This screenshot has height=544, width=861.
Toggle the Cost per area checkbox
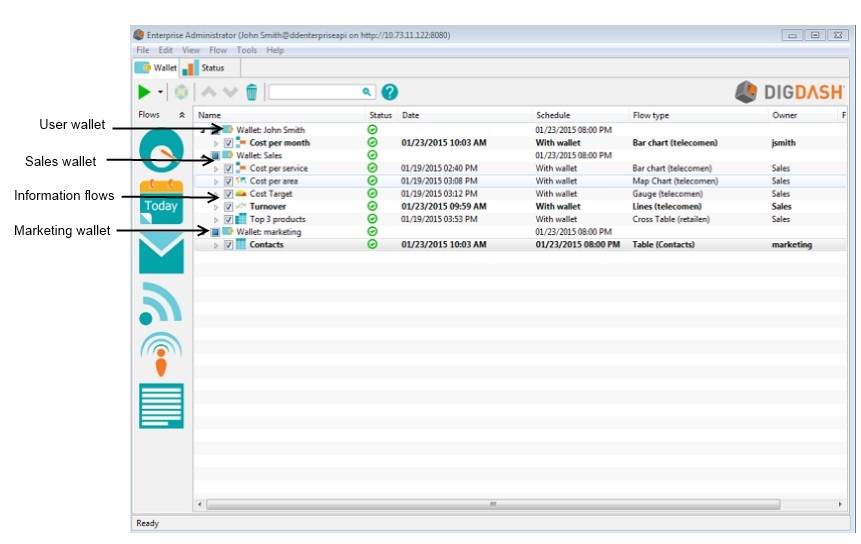coord(228,181)
